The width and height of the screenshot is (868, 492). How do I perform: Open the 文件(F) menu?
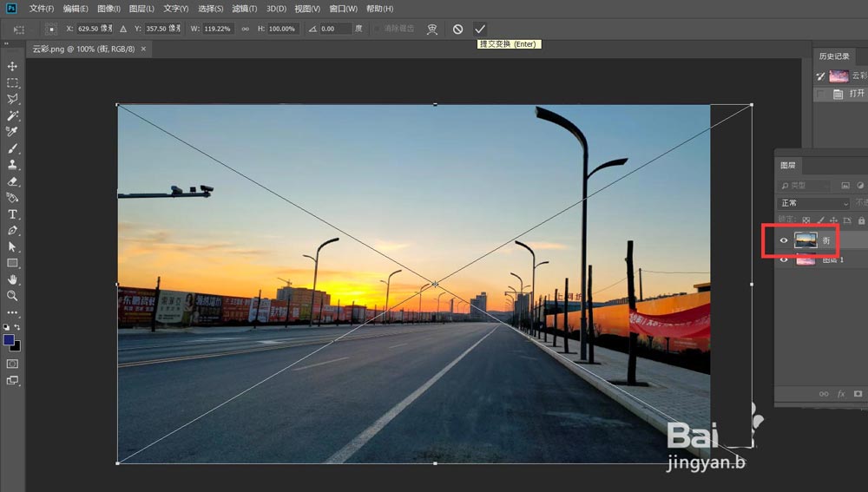[x=42, y=9]
